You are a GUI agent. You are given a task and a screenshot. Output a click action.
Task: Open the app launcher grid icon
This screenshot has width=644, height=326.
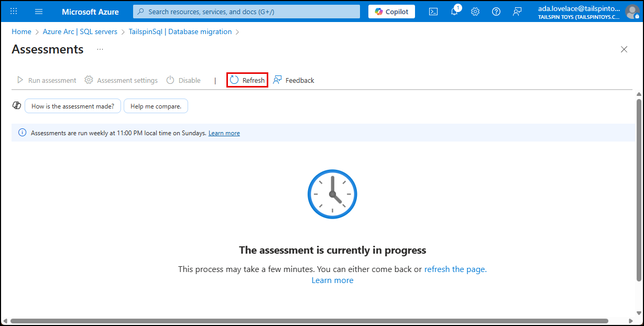click(x=14, y=11)
